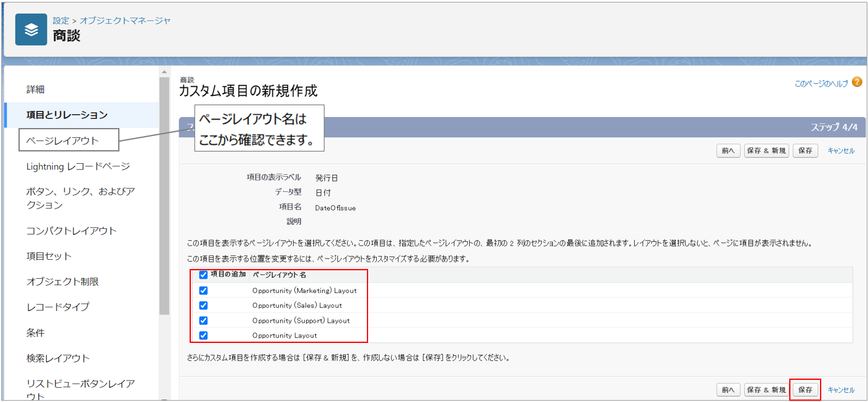Click the sidebar scrollbar up arrow
This screenshot has width=868, height=402.
tap(164, 73)
